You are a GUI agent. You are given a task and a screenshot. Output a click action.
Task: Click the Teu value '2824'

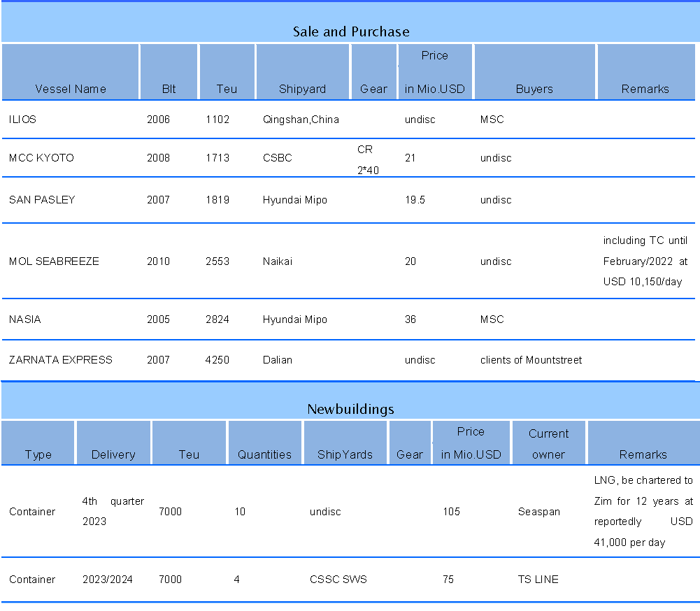[x=217, y=319]
